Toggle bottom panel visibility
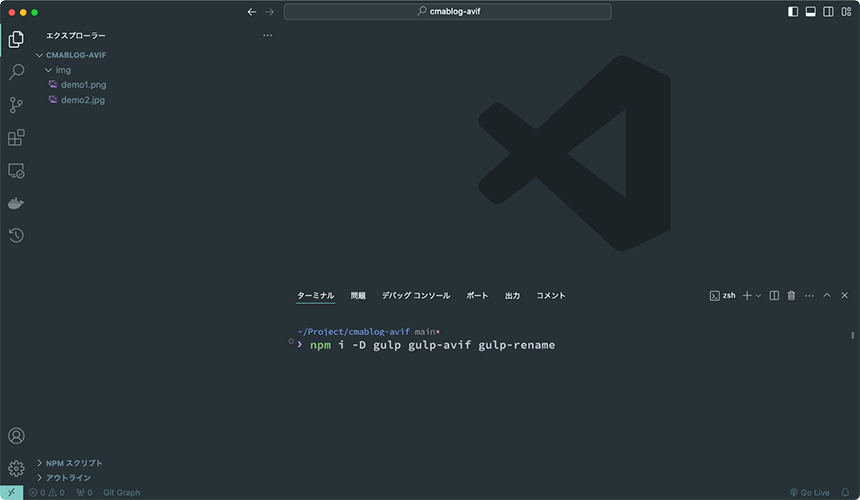Viewport: 860px width, 500px height. pos(810,12)
